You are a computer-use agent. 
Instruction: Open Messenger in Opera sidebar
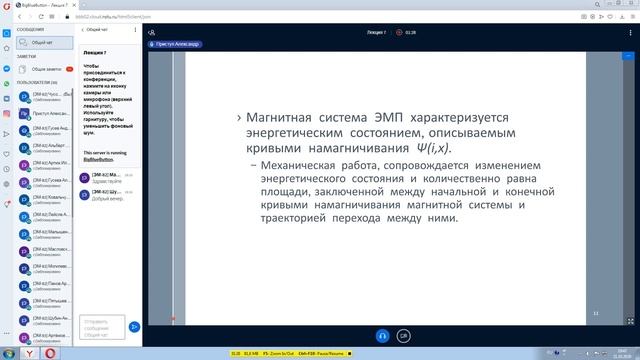click(x=7, y=69)
